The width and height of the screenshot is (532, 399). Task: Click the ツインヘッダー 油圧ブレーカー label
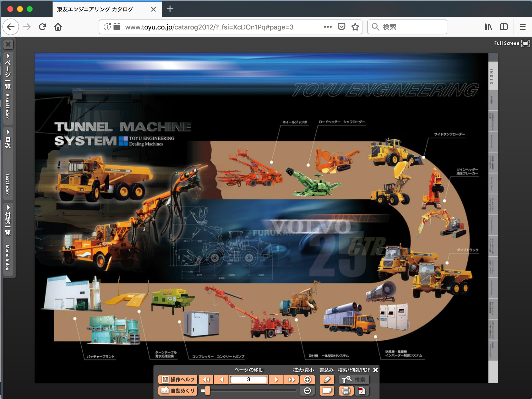click(467, 171)
